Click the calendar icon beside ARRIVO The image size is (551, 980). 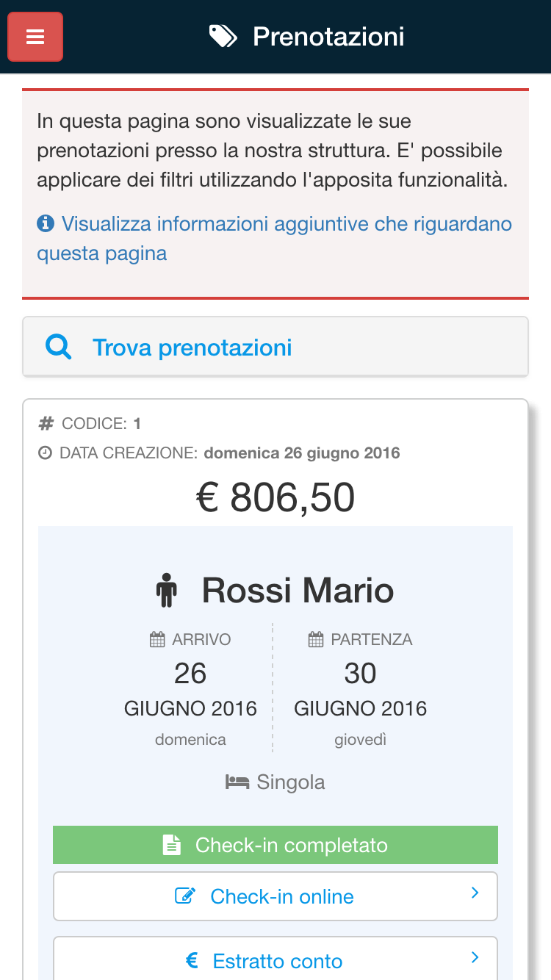point(157,640)
